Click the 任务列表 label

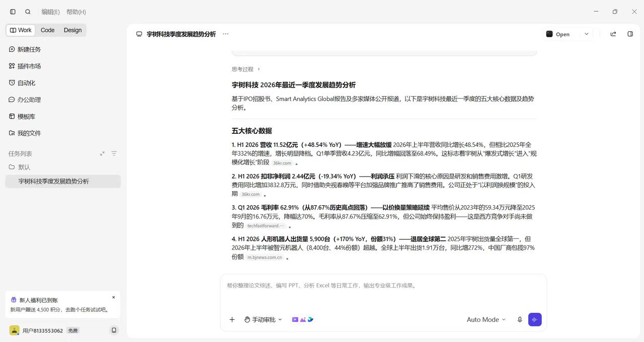tap(20, 153)
